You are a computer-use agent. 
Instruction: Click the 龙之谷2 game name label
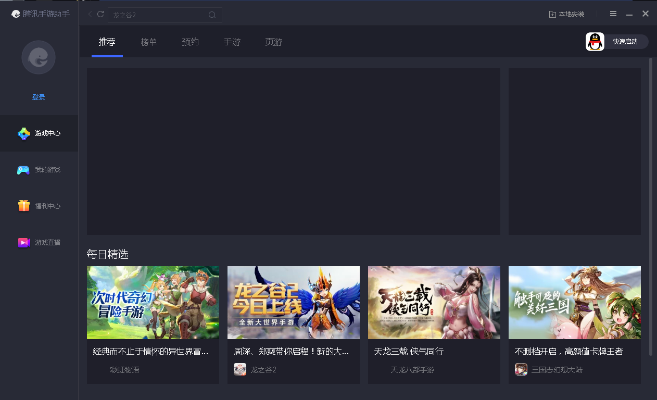pyautogui.click(x=263, y=370)
